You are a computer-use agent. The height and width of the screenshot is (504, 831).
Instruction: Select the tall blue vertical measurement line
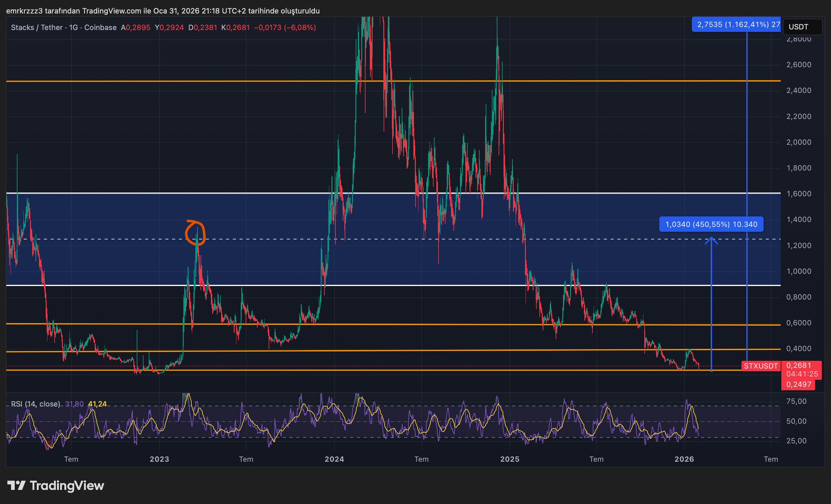[747, 162]
